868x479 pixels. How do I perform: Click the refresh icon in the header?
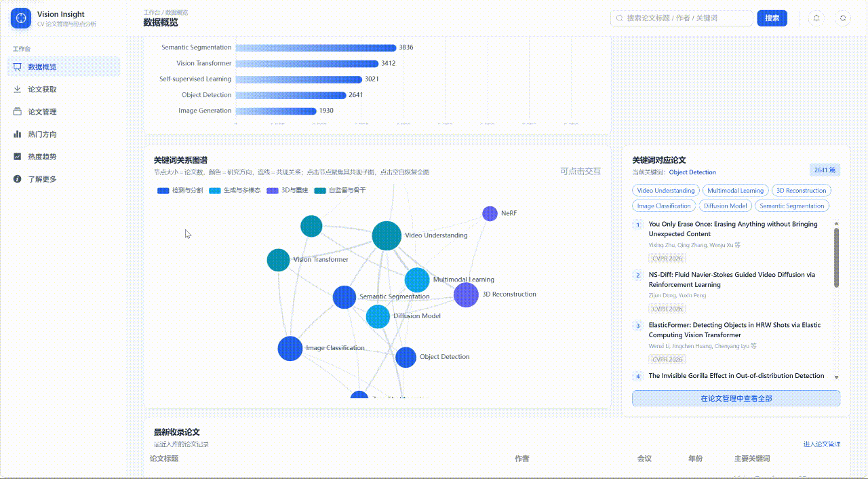coord(843,18)
